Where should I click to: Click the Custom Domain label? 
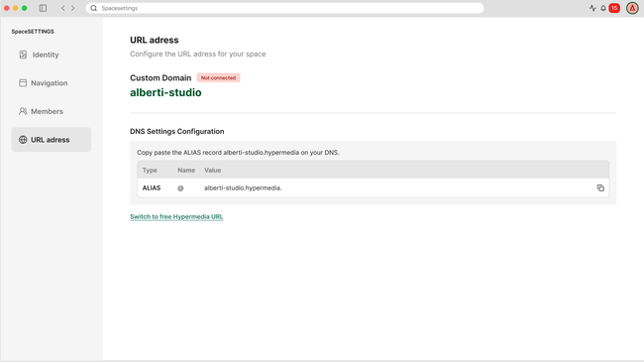tap(161, 78)
